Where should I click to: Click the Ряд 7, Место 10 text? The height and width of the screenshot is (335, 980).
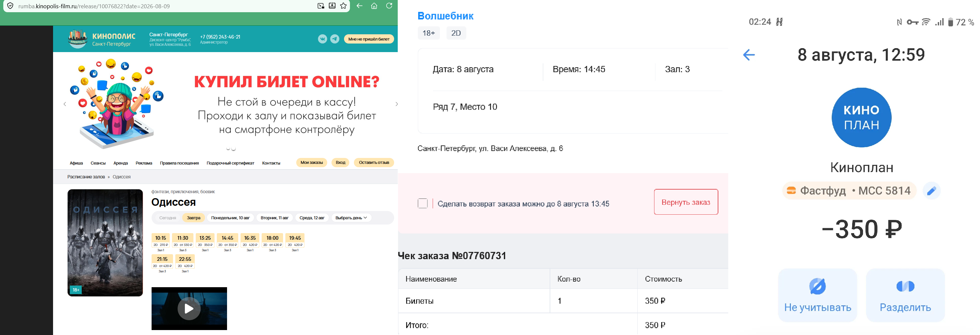(x=465, y=107)
